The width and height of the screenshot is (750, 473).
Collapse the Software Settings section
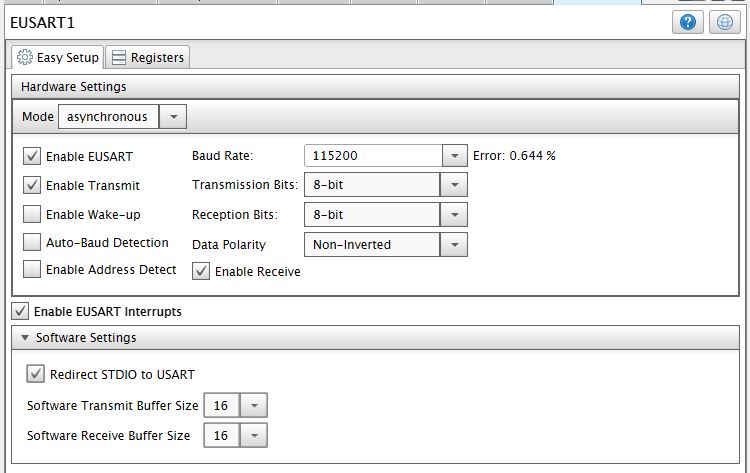tap(25, 338)
